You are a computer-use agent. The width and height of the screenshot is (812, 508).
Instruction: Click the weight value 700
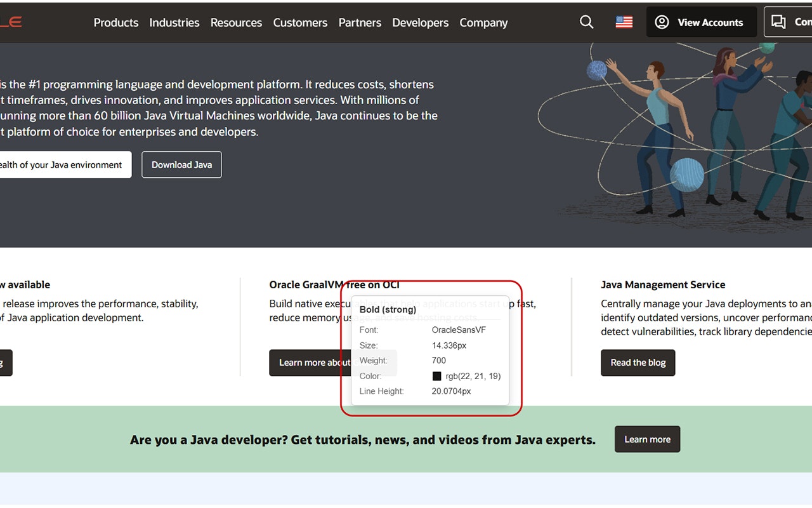coord(439,361)
